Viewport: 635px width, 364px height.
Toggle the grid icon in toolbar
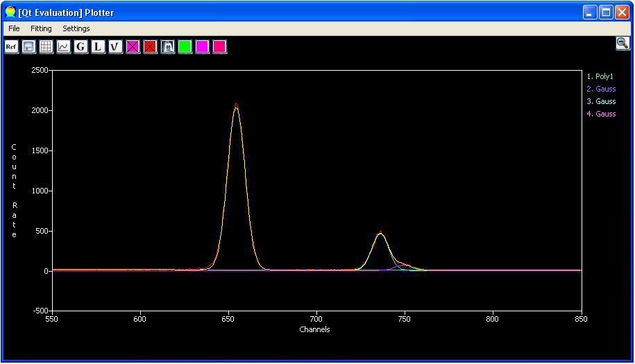(x=46, y=47)
